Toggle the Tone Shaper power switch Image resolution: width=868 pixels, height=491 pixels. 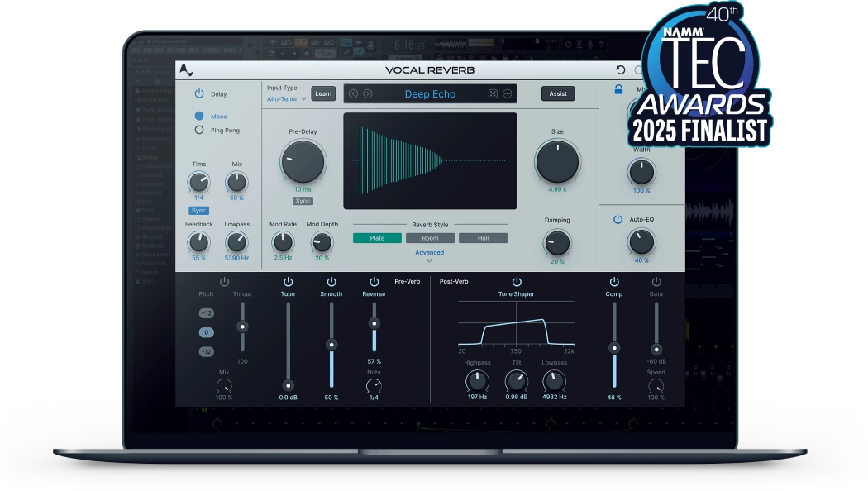(x=517, y=282)
